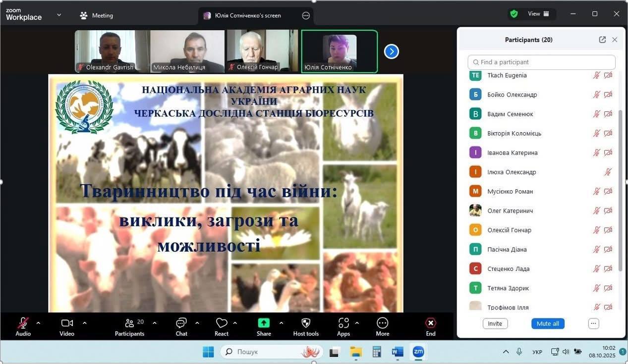Open the View layout menu

[x=538, y=14]
